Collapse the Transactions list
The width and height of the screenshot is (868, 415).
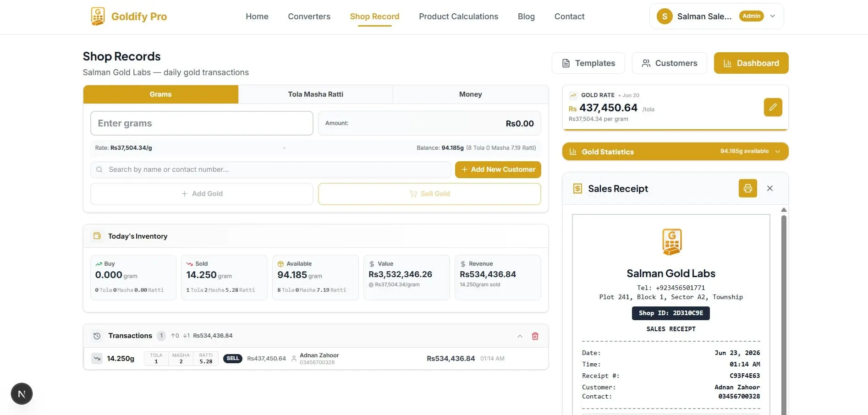[520, 336]
